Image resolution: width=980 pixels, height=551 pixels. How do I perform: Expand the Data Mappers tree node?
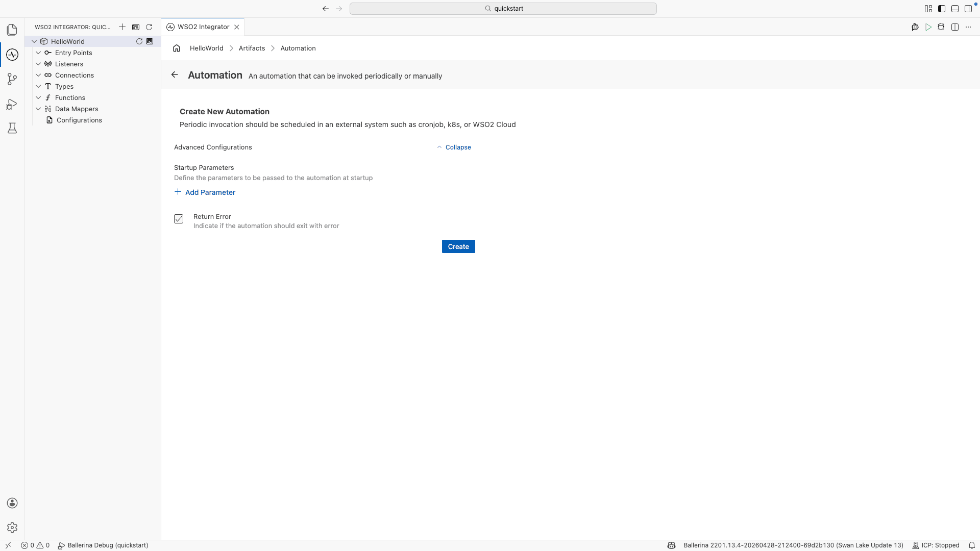coord(38,109)
